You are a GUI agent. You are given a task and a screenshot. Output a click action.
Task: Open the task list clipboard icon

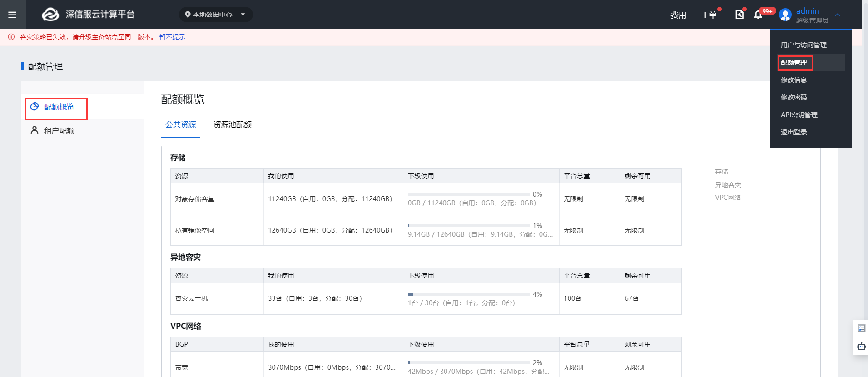click(739, 15)
